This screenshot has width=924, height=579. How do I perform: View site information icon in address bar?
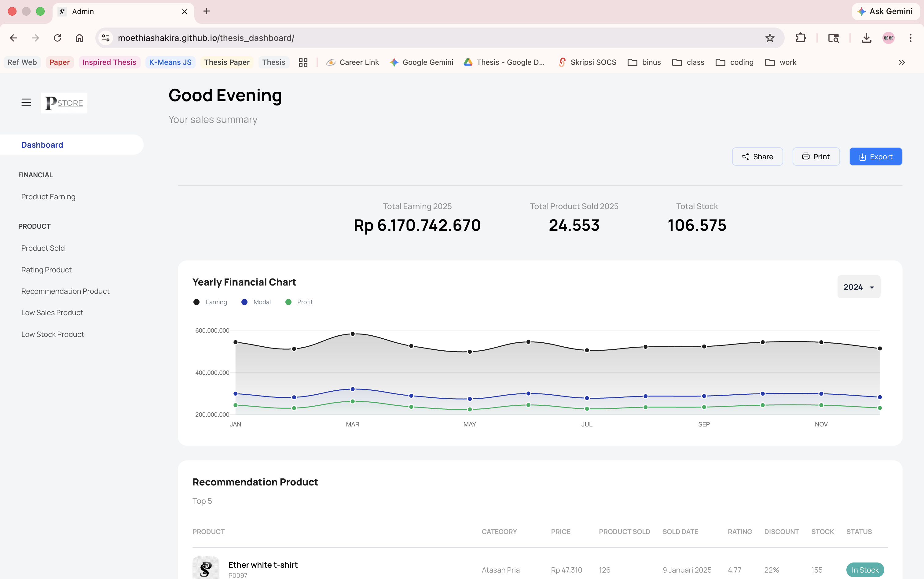tap(106, 38)
